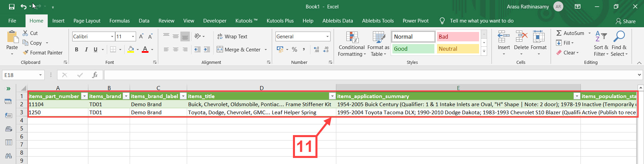Click the Increase Indent icon
644x164 pixels.
207,49
